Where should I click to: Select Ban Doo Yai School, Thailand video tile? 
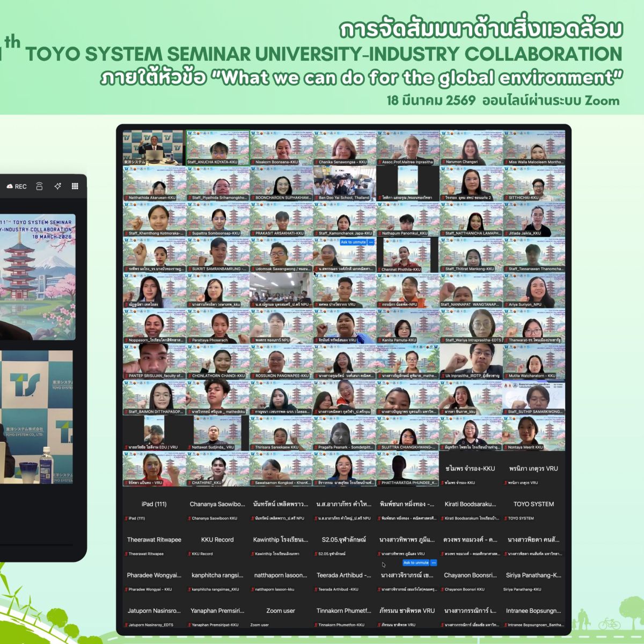[344, 182]
